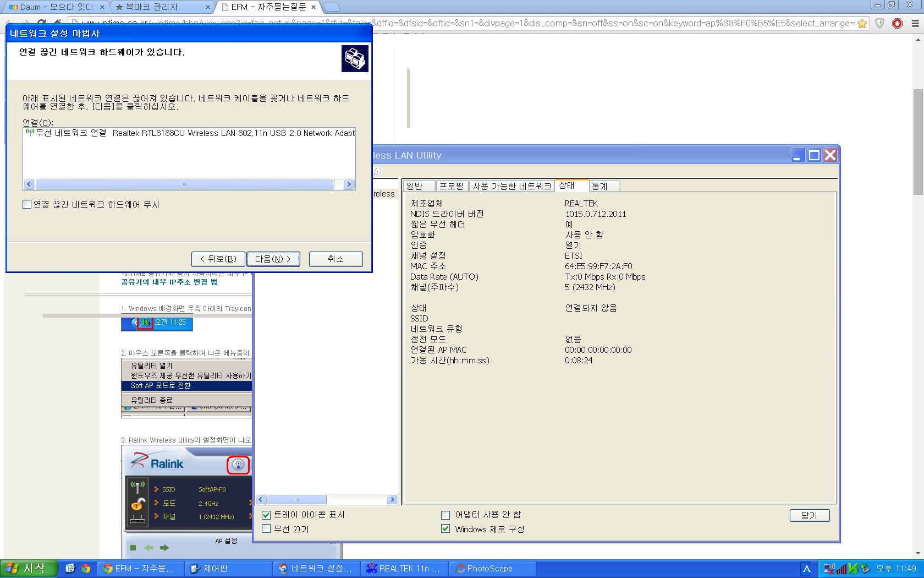Enable '무선 끄기' checkbox
924x578 pixels.
tap(266, 529)
